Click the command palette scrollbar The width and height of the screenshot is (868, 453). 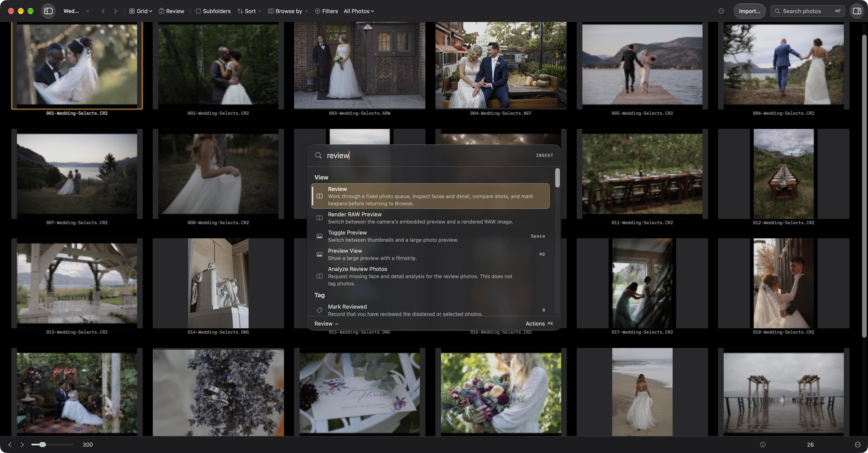point(557,178)
